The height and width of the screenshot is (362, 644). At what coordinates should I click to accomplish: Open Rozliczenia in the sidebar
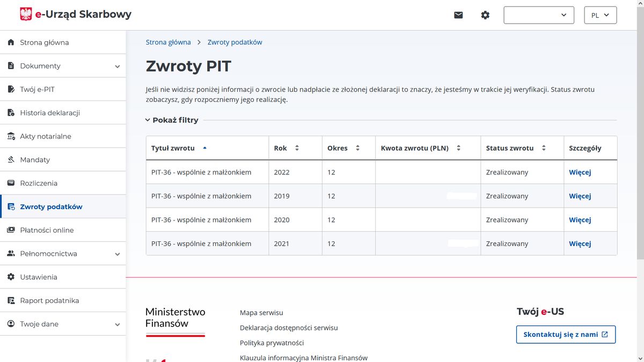tap(10, 183)
